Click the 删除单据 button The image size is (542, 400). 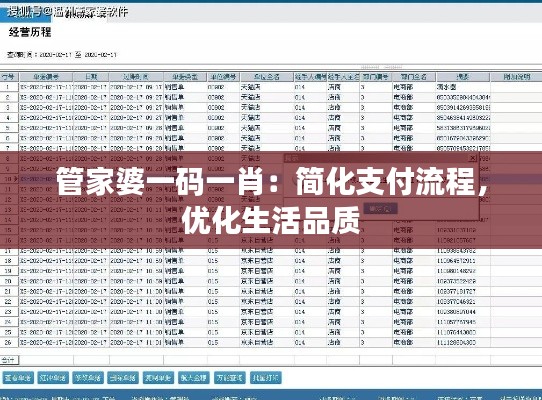[x=123, y=378]
